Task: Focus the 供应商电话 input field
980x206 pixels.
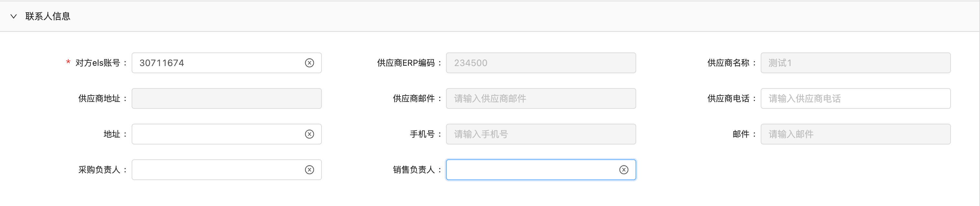Action: (855, 98)
